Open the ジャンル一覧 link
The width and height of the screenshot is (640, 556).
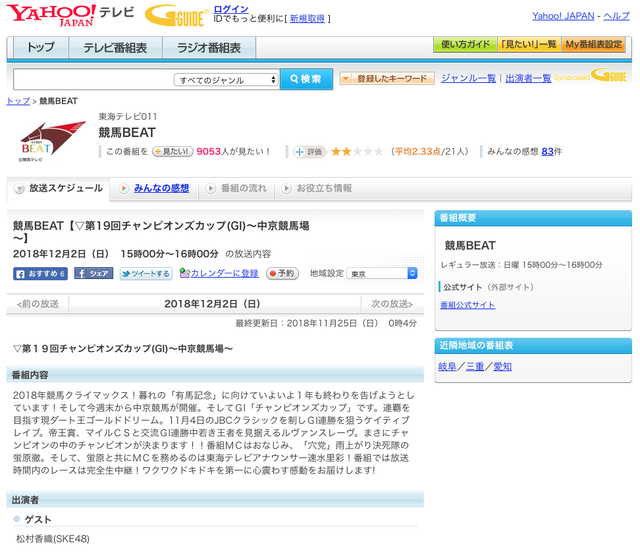(x=468, y=78)
